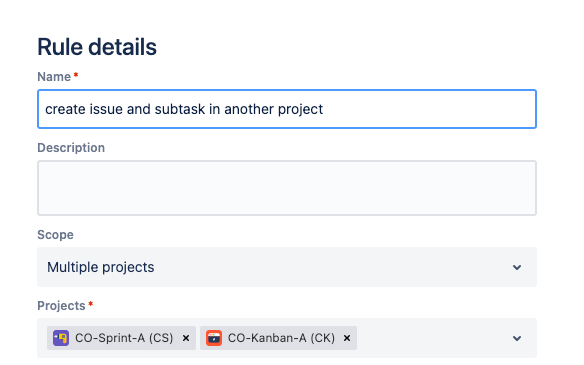Select the CO-Sprint-A (CS) chip label
The width and height of the screenshot is (584, 365).
tap(124, 338)
